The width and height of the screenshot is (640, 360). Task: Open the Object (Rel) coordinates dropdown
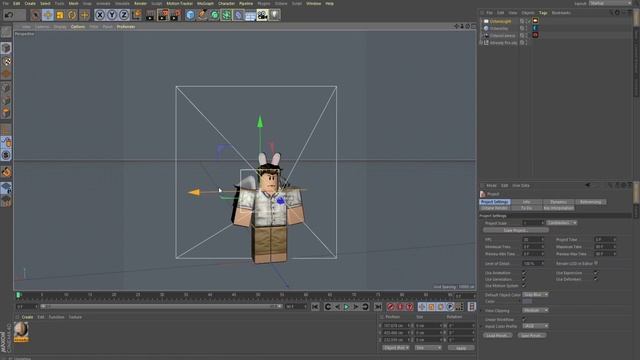click(x=396, y=348)
